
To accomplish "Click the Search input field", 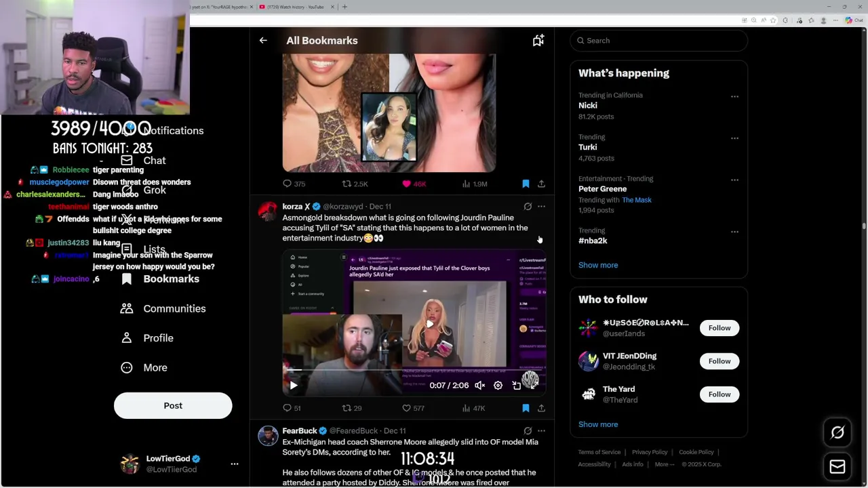I will point(658,41).
